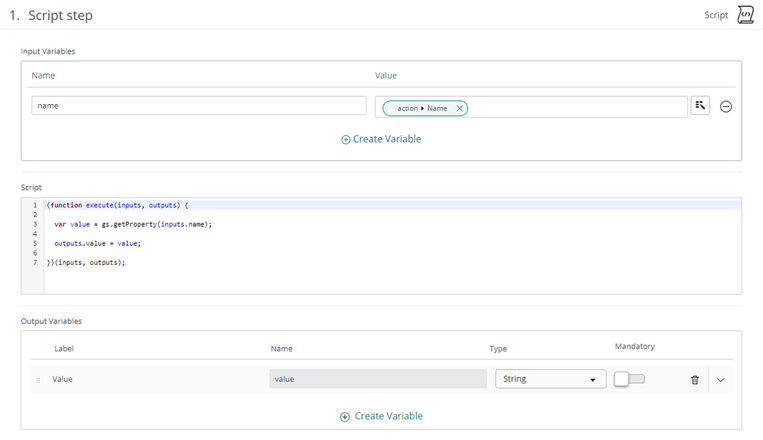763x440 pixels.
Task: Delete the name input variable with minus icon
Action: click(726, 107)
